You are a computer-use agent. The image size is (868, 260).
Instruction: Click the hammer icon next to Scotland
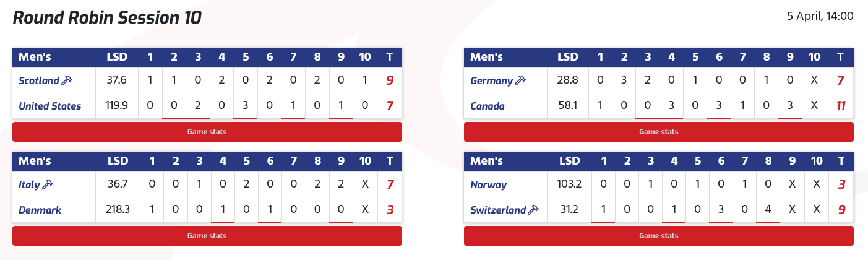click(68, 80)
